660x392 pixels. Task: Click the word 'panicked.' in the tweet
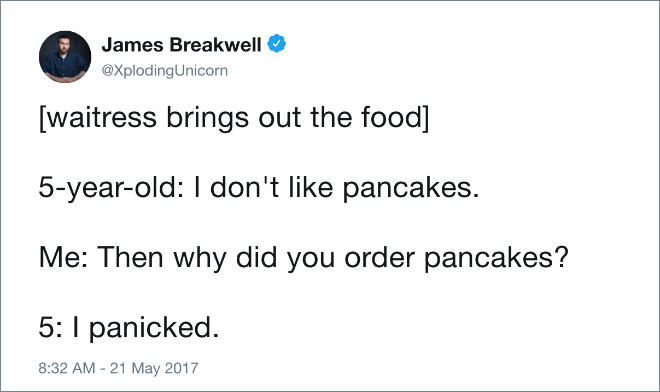click(x=154, y=328)
